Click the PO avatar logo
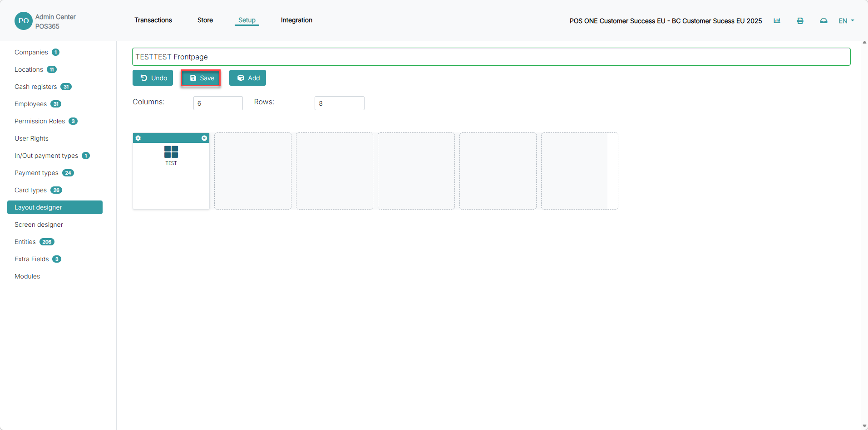The image size is (868, 430). pyautogui.click(x=24, y=21)
